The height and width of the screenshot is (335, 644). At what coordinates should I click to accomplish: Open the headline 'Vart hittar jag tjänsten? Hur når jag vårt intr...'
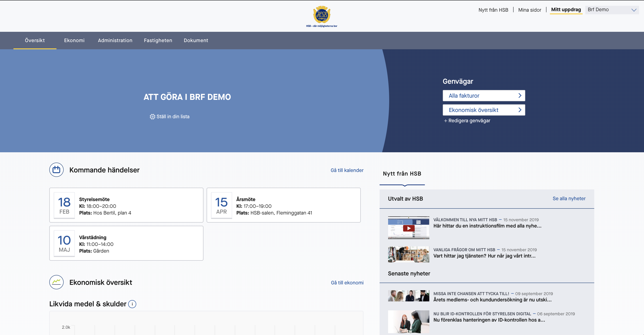click(x=484, y=256)
